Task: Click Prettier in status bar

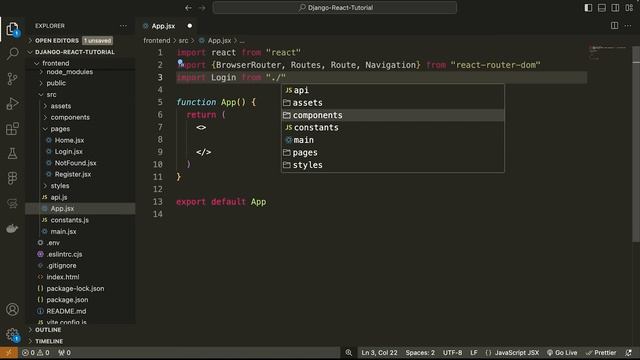Action: coord(601,353)
